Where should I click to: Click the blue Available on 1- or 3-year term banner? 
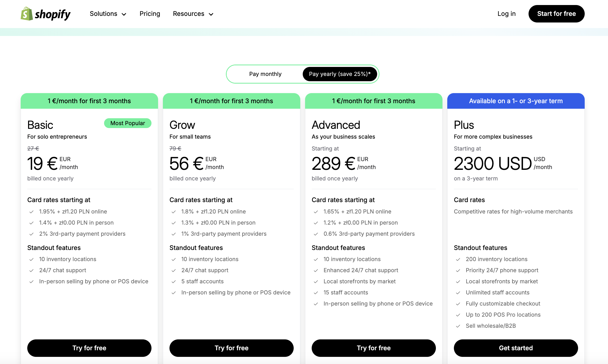pos(516,101)
